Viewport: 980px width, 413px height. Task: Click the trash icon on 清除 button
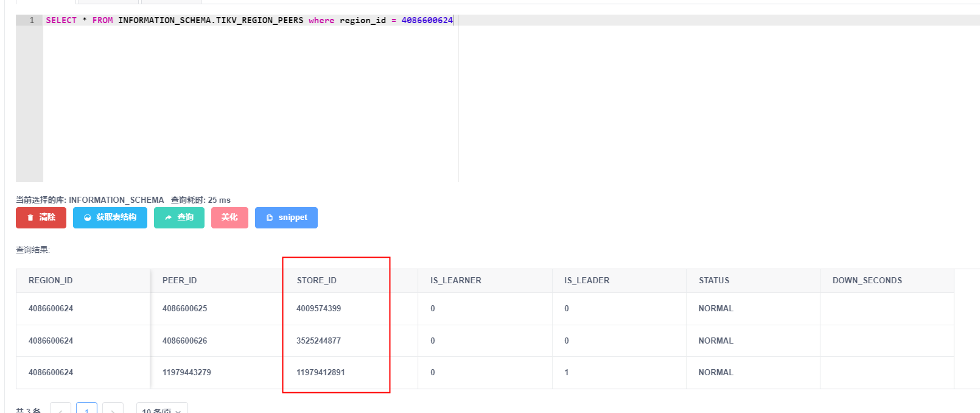point(30,218)
